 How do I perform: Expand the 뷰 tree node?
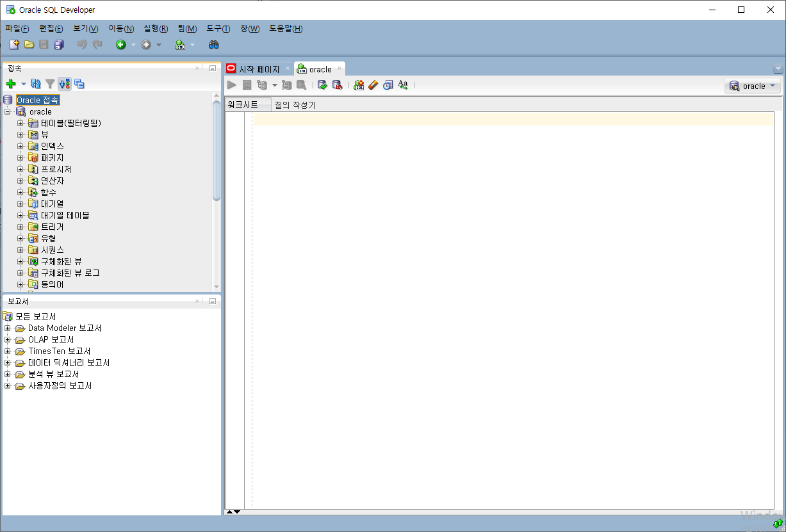click(20, 134)
